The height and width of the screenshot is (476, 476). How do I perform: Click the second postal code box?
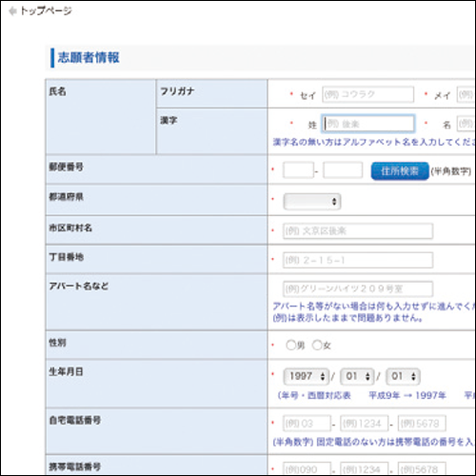pyautogui.click(x=343, y=170)
